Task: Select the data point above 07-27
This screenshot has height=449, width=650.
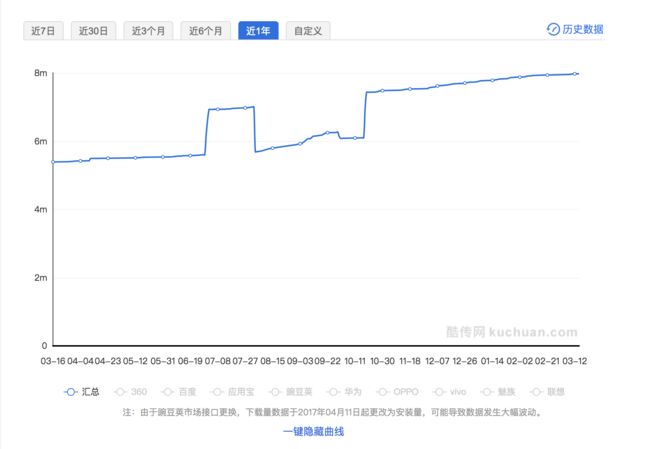Action: point(245,108)
